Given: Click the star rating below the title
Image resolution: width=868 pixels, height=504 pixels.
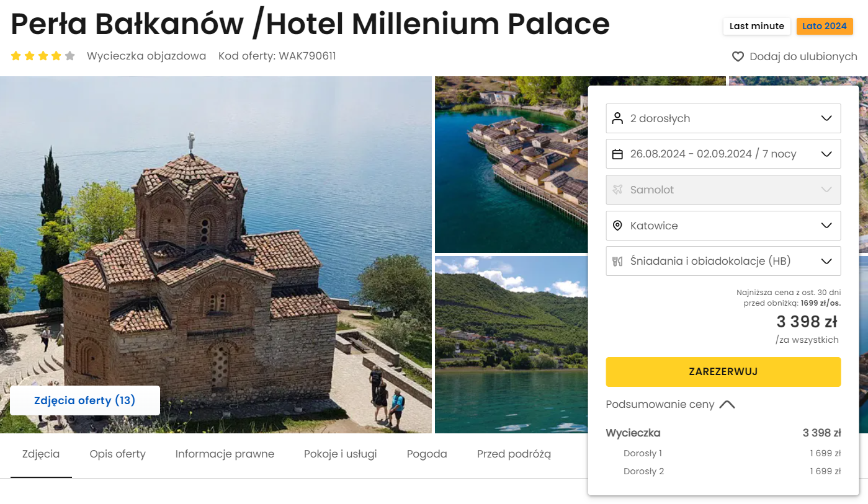Looking at the screenshot, I should tap(43, 56).
